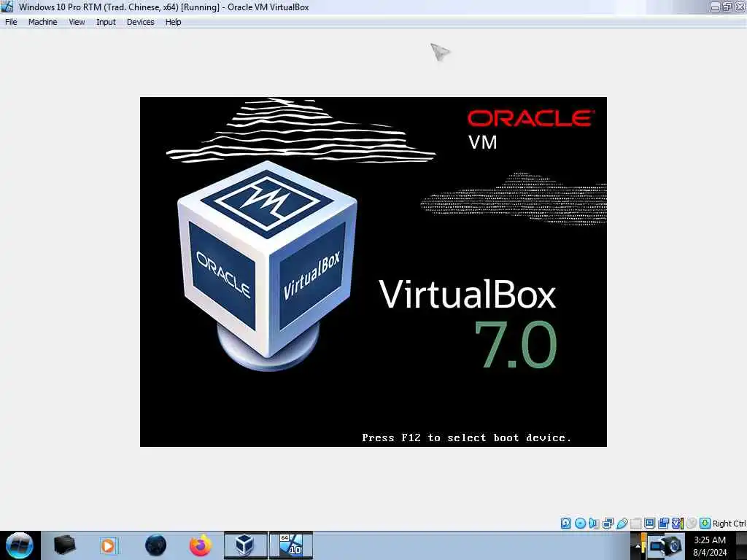Click inside the VM boot screen display
Image resolution: width=747 pixels, height=560 pixels.
[373, 272]
